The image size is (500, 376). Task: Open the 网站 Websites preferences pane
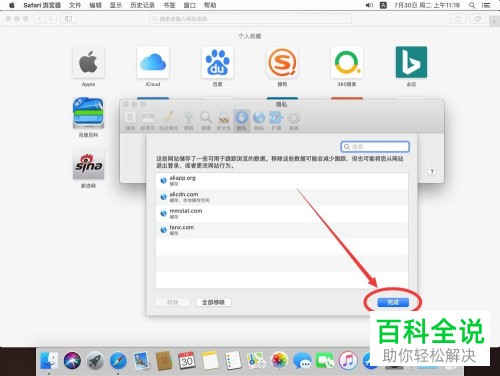259,121
